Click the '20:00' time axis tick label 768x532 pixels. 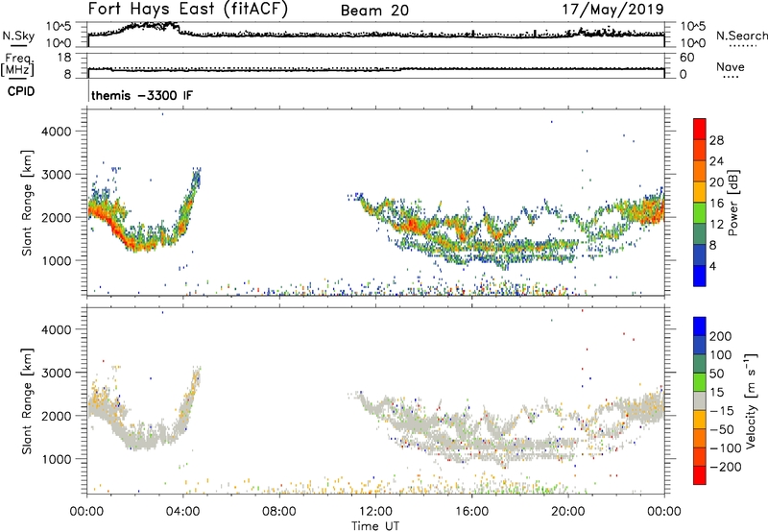click(x=568, y=512)
